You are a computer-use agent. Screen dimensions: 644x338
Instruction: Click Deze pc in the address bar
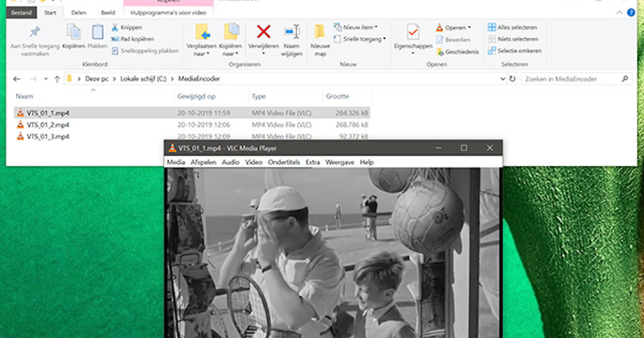[97, 79]
